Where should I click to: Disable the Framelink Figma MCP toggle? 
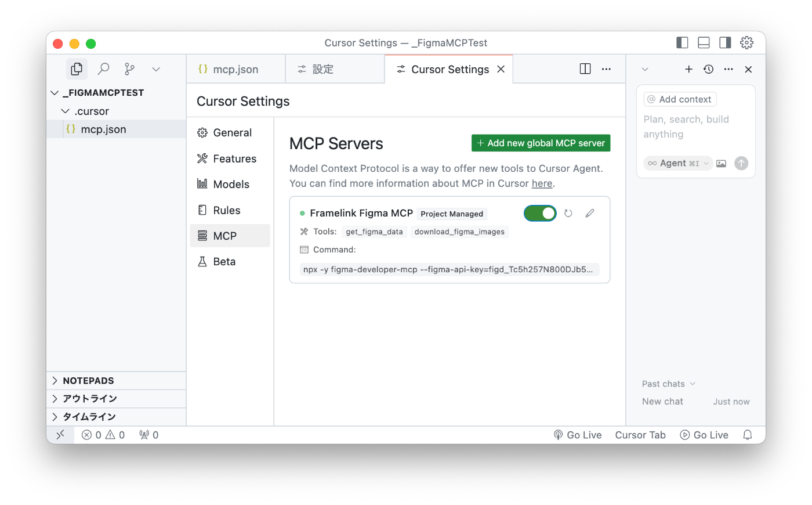tap(540, 213)
